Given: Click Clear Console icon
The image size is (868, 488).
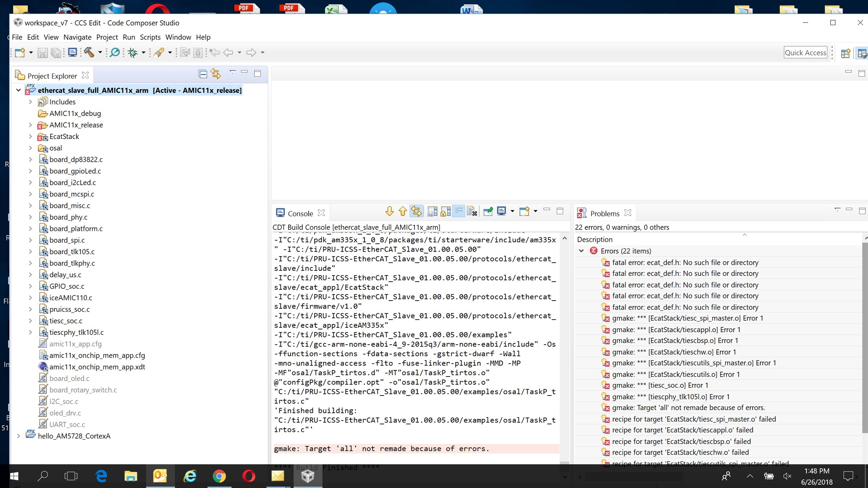Looking at the screenshot, I should coord(472,211).
